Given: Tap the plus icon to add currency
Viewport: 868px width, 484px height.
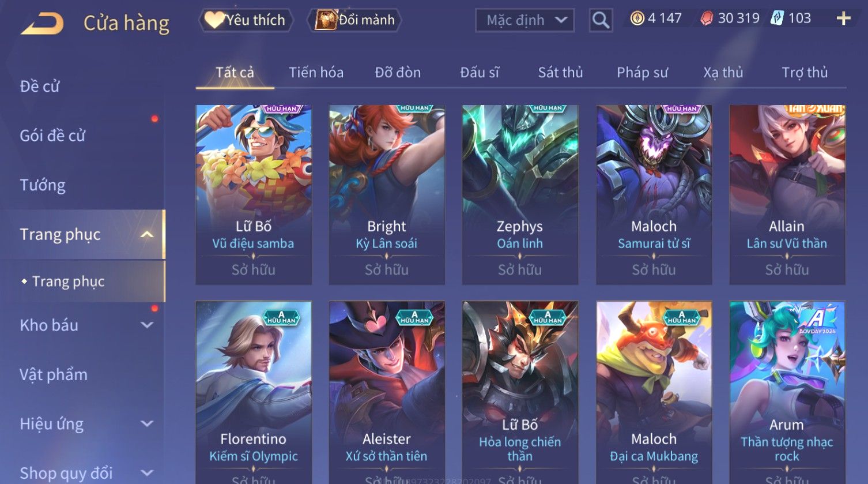Looking at the screenshot, I should coord(843,19).
